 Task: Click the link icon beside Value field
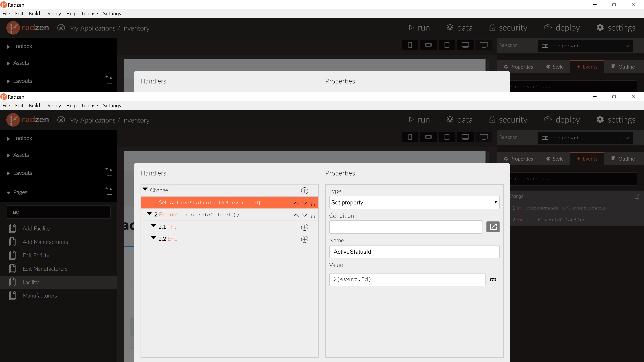493,280
